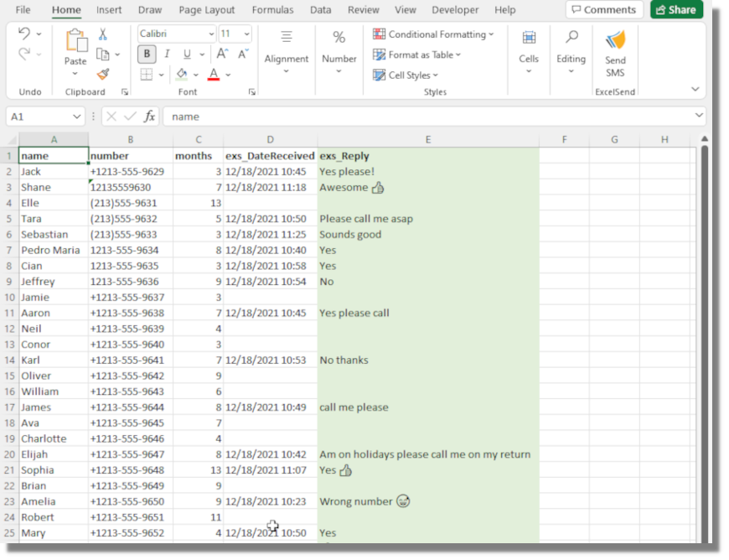Select the column E header
729x560 pixels.
point(427,139)
